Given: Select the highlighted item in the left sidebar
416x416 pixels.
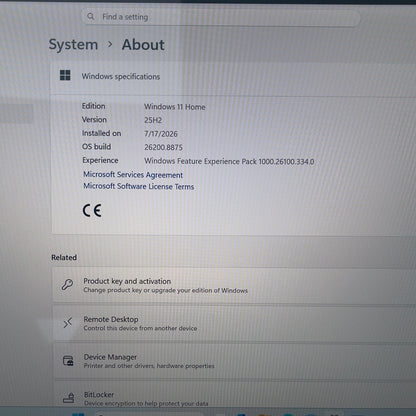Looking at the screenshot, I should click(x=17, y=113).
